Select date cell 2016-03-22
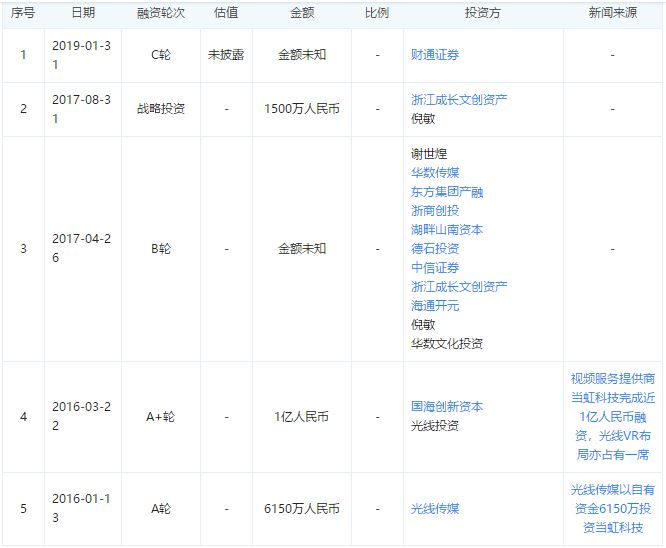Image resolution: width=666 pixels, height=548 pixels. (82, 416)
